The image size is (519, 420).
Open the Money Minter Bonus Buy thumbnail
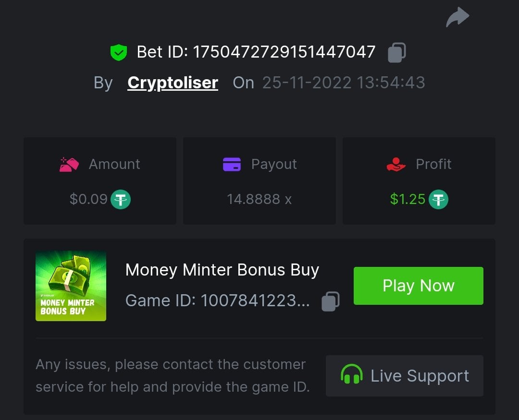click(71, 286)
